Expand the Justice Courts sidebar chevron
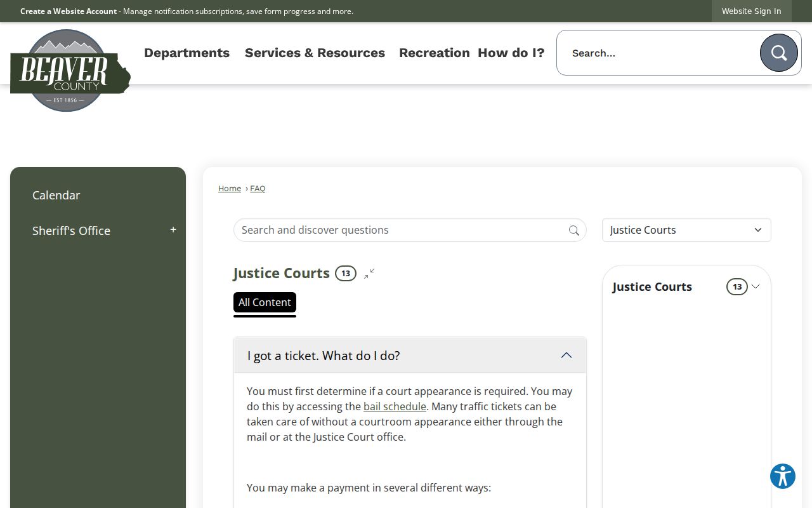 pos(756,287)
